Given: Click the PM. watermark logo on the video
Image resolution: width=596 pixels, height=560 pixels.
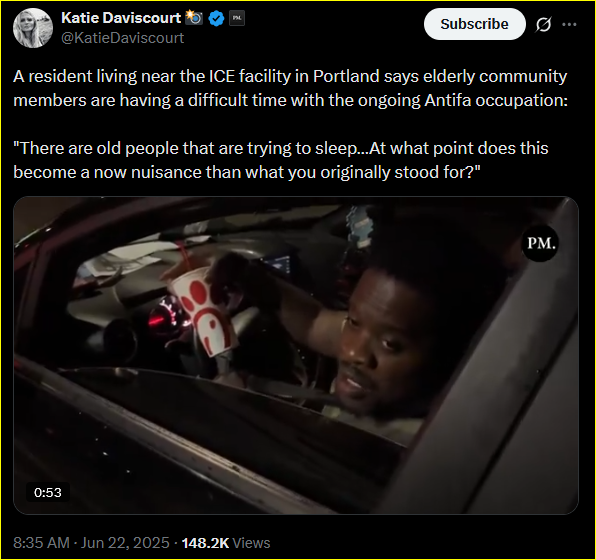Looking at the screenshot, I should pyautogui.click(x=541, y=243).
